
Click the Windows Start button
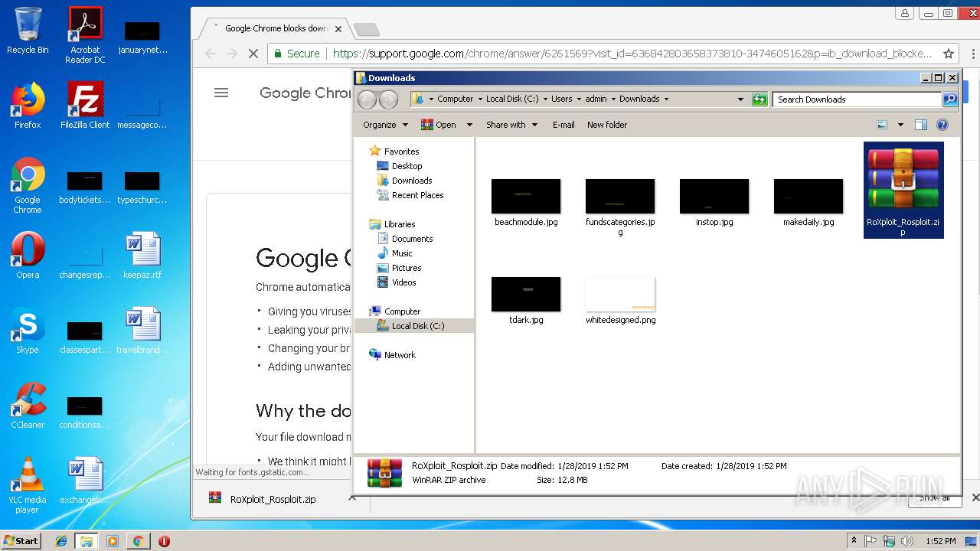click(x=21, y=540)
